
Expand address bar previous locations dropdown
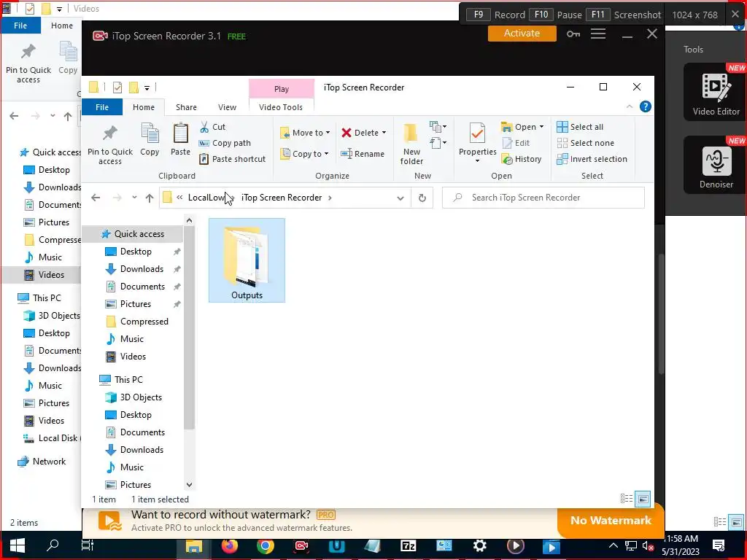400,198
